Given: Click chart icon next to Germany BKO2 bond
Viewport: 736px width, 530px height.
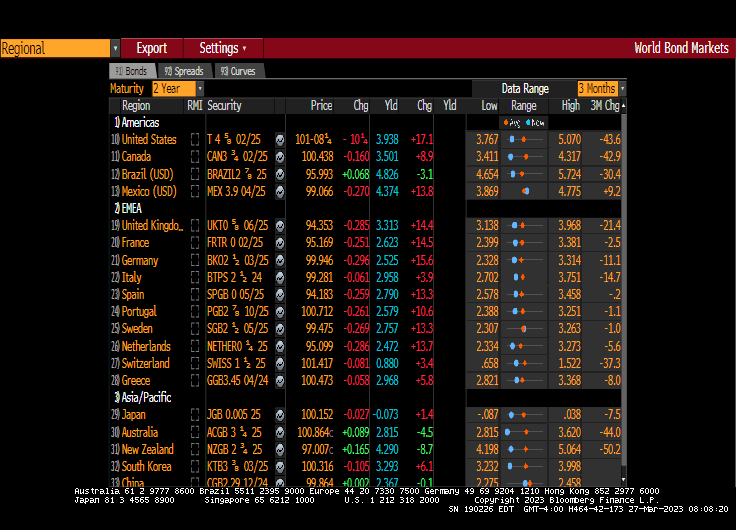Looking at the screenshot, I should click(x=280, y=261).
